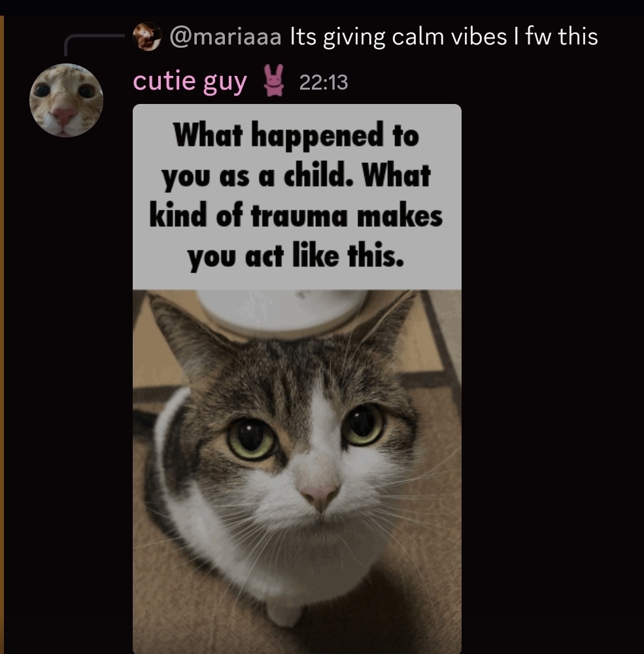
Task: Click the @mariaaa mention
Action: click(x=225, y=37)
